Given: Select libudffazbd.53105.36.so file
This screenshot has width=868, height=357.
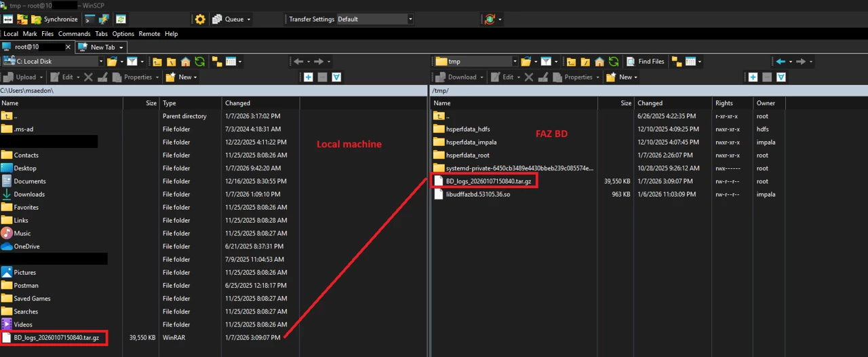Looking at the screenshot, I should click(478, 194).
